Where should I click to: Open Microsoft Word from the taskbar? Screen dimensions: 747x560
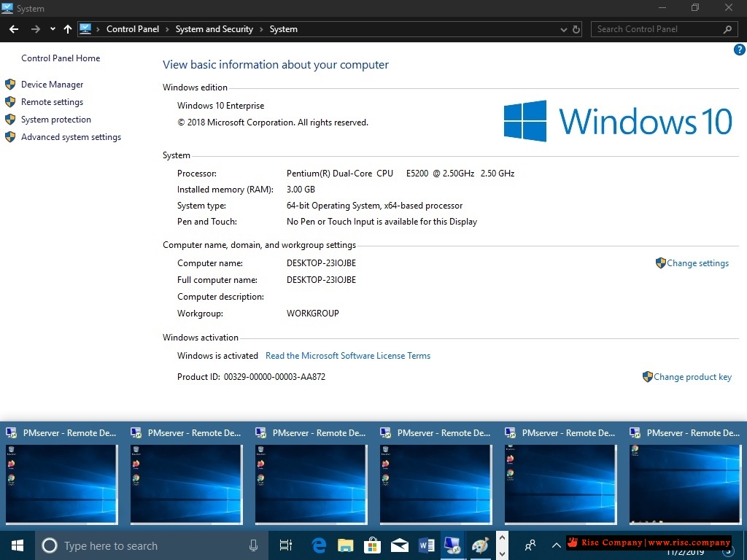426,545
